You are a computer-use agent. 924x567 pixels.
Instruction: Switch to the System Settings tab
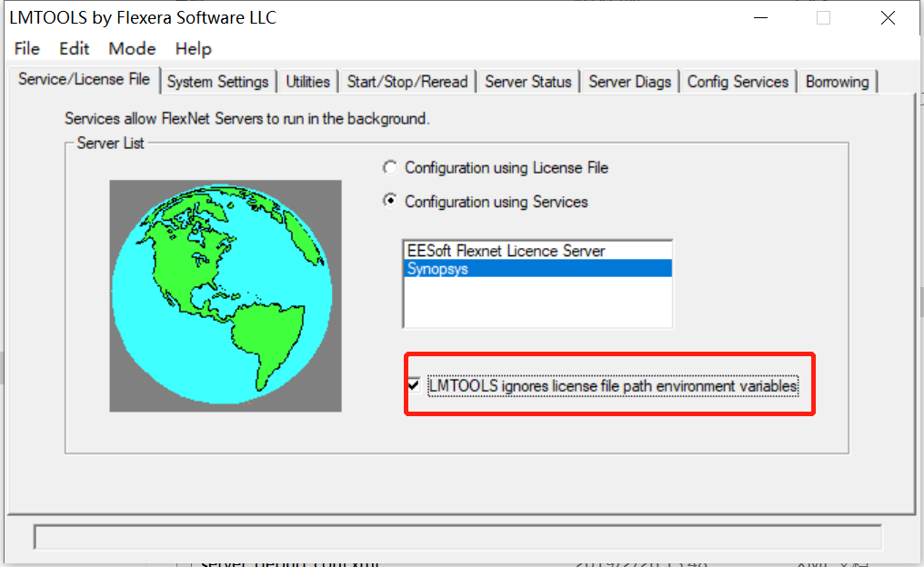(x=217, y=82)
